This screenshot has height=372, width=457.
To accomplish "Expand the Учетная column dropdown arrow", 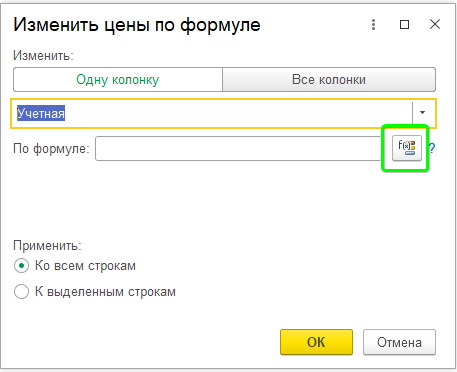I will point(422,113).
